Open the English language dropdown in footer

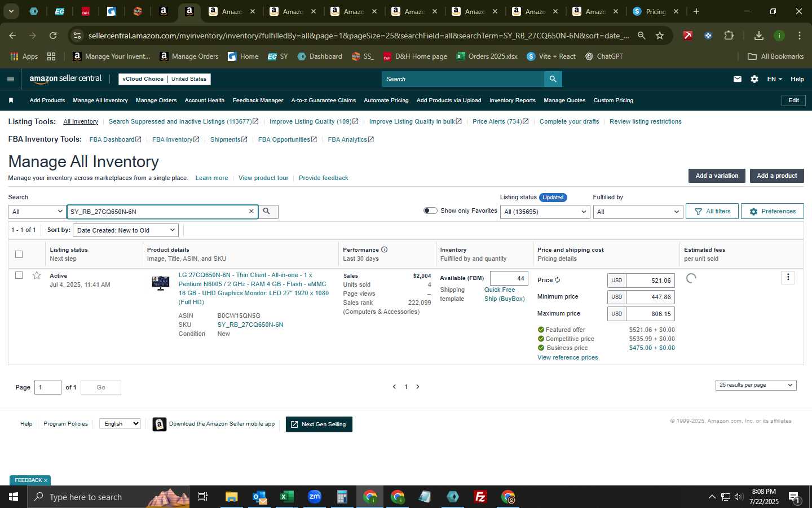click(120, 424)
